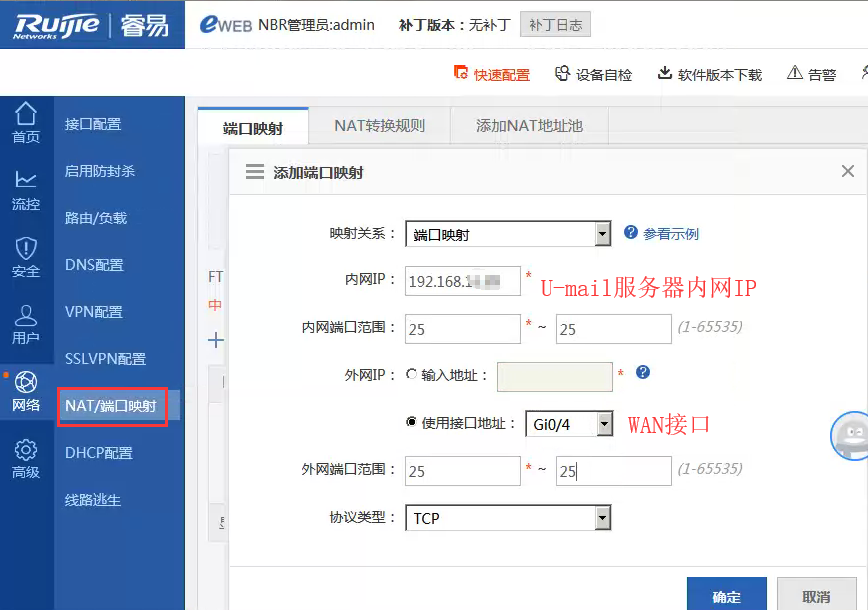The height and width of the screenshot is (610, 868).
Task: Expand the 协议类型 TCP dropdown
Action: (602, 518)
